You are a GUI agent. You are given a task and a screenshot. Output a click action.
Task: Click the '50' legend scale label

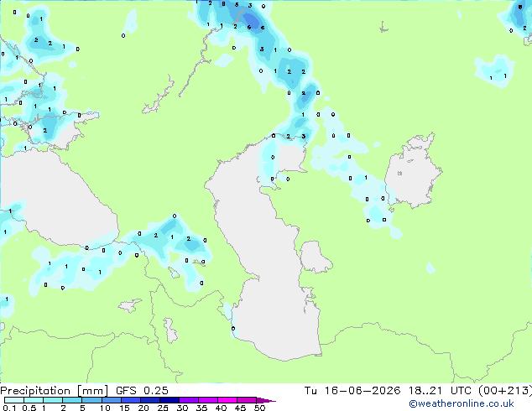[259, 408]
